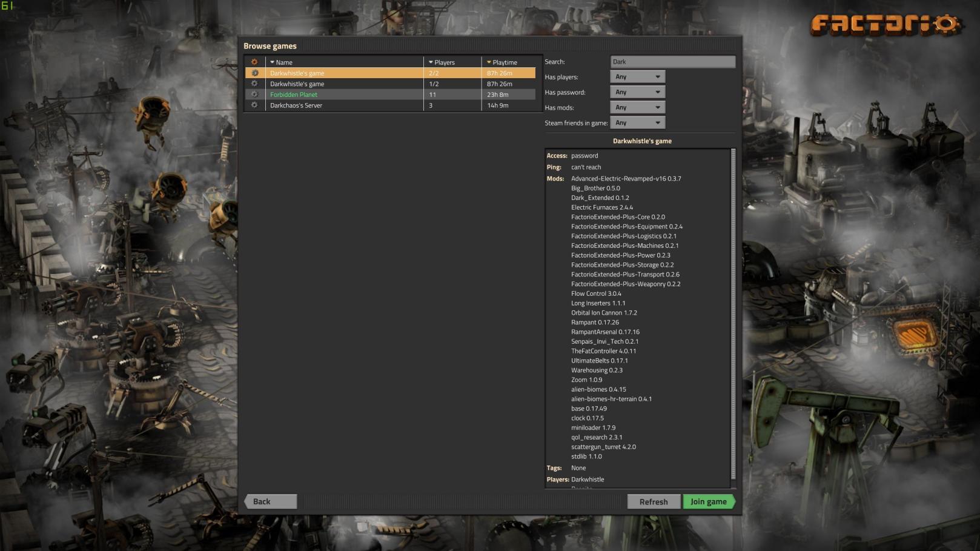Image resolution: width=980 pixels, height=551 pixels.
Task: Click the Access value password
Action: click(584, 156)
